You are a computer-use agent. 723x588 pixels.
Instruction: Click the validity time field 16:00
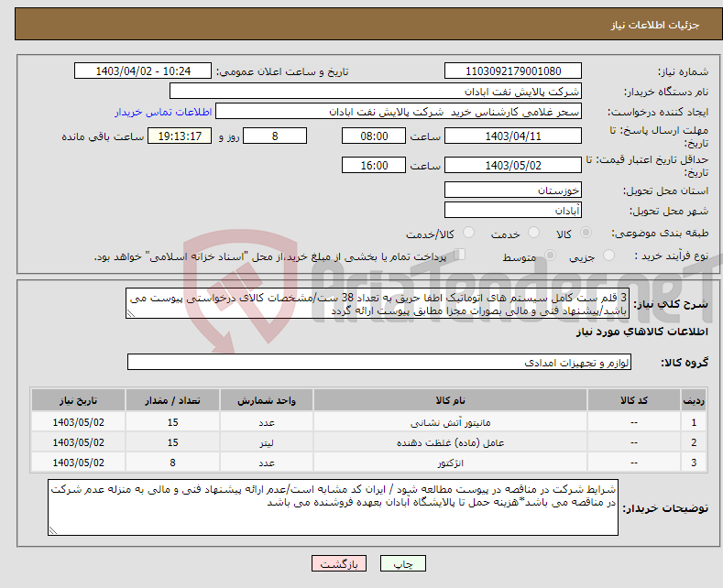click(x=374, y=165)
